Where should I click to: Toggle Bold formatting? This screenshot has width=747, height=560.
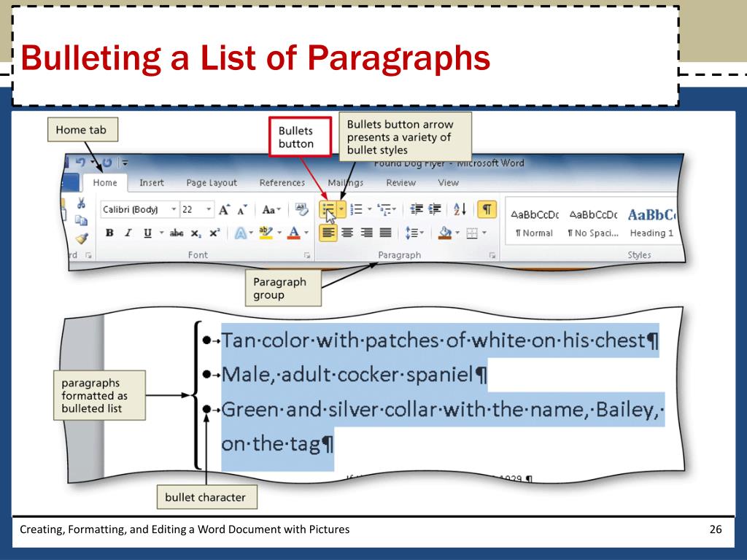[x=109, y=233]
